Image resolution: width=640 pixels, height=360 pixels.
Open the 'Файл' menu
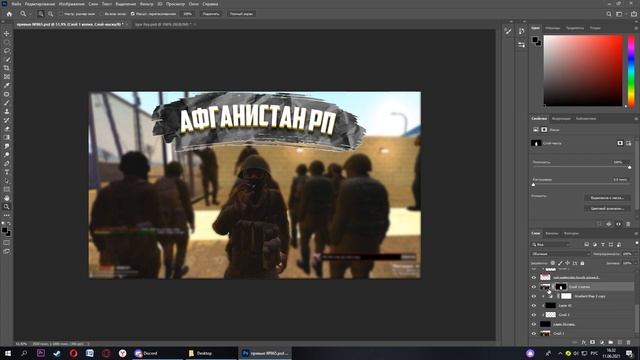pos(16,4)
